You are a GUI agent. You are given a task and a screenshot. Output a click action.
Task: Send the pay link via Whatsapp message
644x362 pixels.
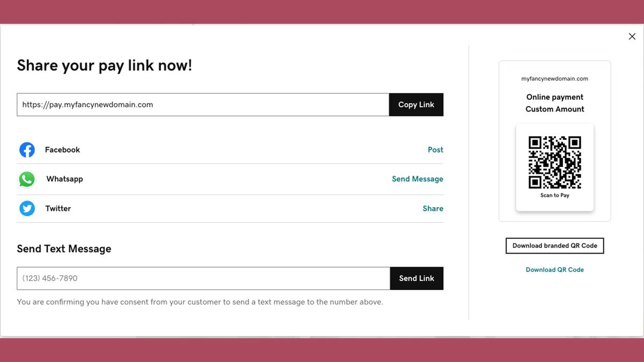(x=418, y=179)
